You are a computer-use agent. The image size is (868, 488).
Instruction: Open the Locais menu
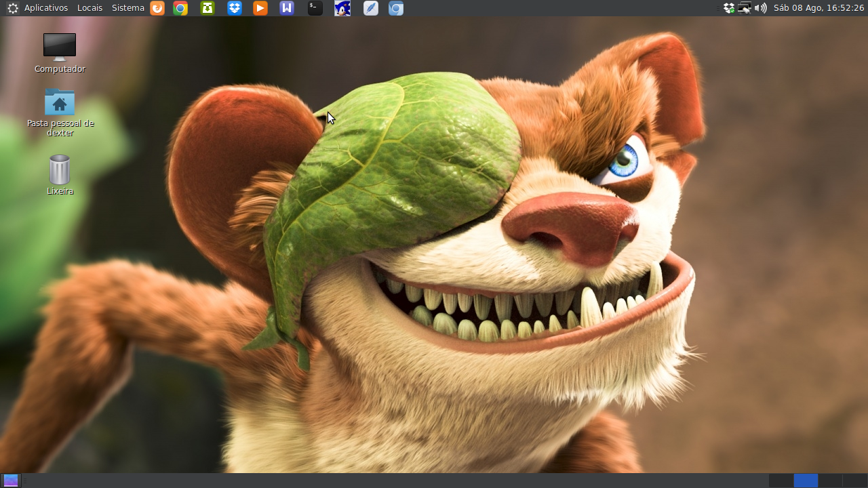[x=90, y=8]
